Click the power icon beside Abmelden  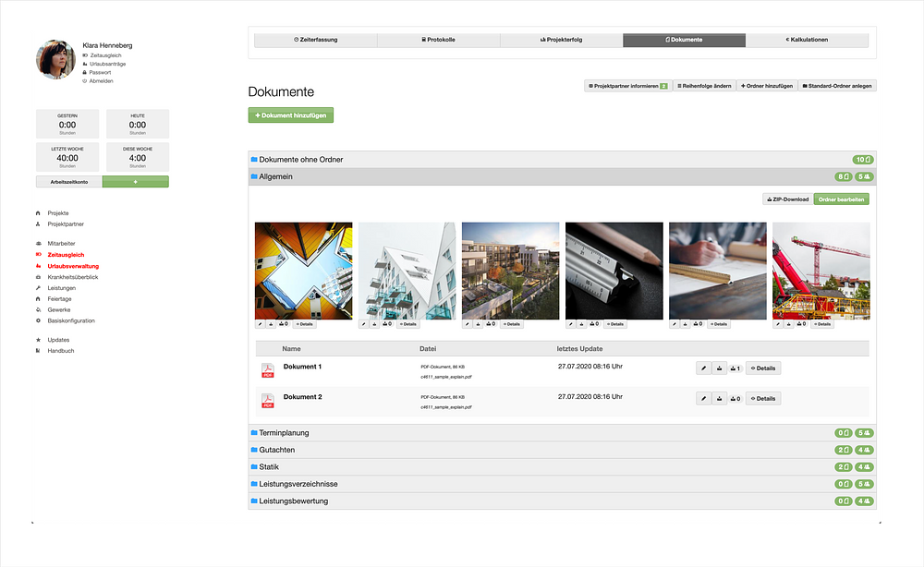(85, 81)
